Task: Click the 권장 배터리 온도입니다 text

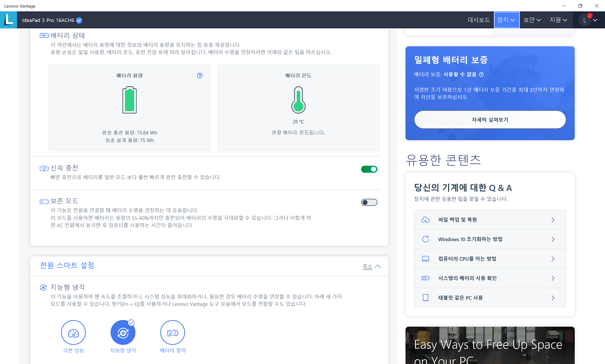Action: pyautogui.click(x=298, y=132)
